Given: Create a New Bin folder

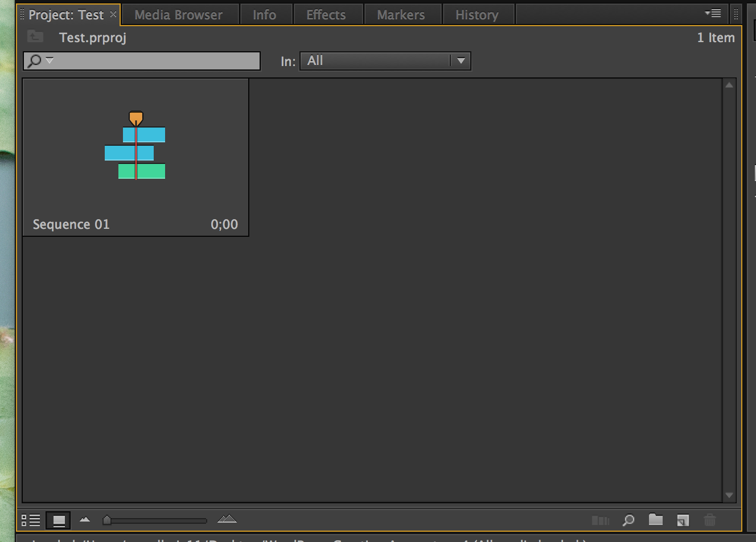Looking at the screenshot, I should pyautogui.click(x=656, y=519).
